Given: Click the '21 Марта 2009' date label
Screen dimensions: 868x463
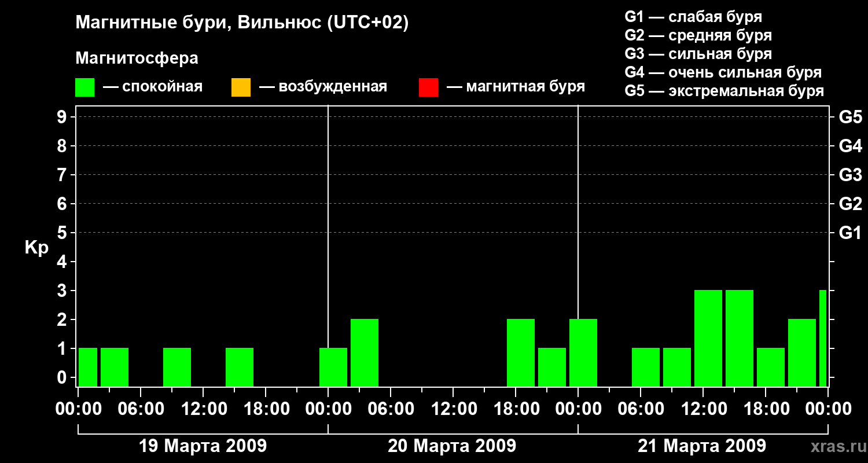Looking at the screenshot, I should point(702,446).
